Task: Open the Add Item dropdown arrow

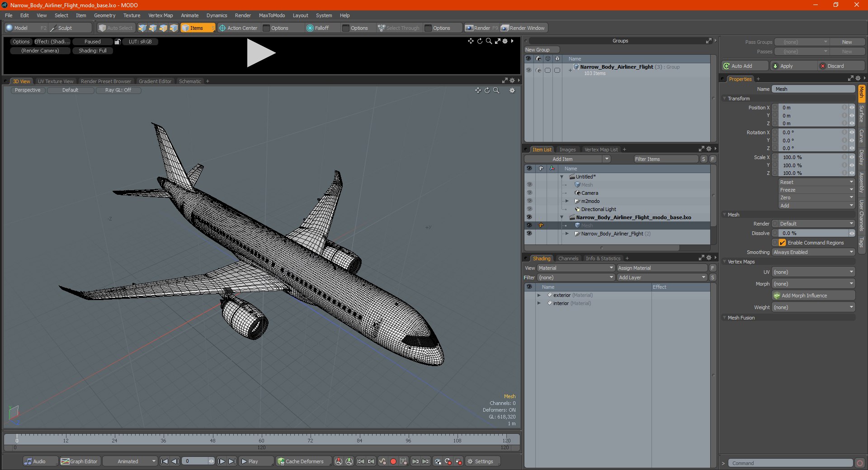Action: [x=607, y=159]
